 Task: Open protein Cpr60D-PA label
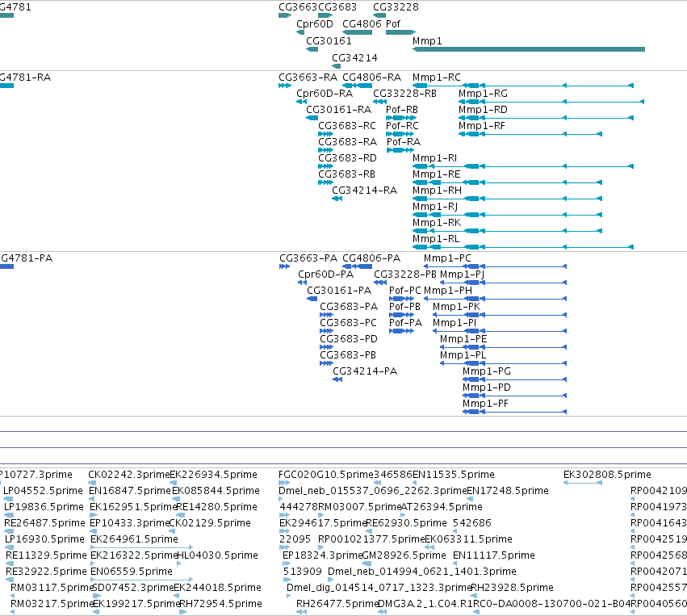tap(325, 274)
